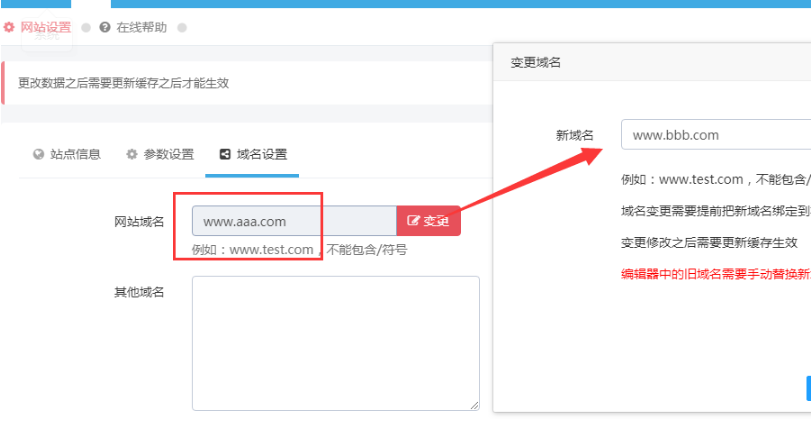
Task: Click the globe icon next to 站点信息
Action: tap(38, 154)
